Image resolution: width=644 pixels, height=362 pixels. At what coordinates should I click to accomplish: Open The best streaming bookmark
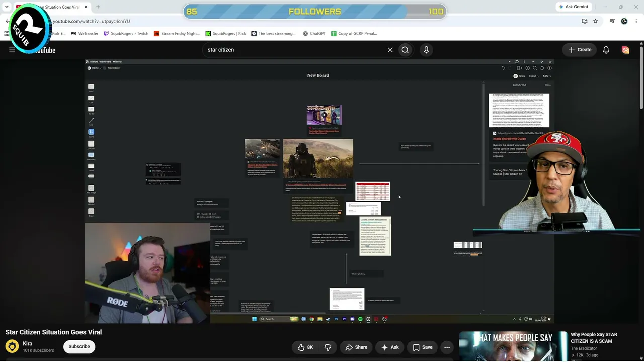click(273, 33)
